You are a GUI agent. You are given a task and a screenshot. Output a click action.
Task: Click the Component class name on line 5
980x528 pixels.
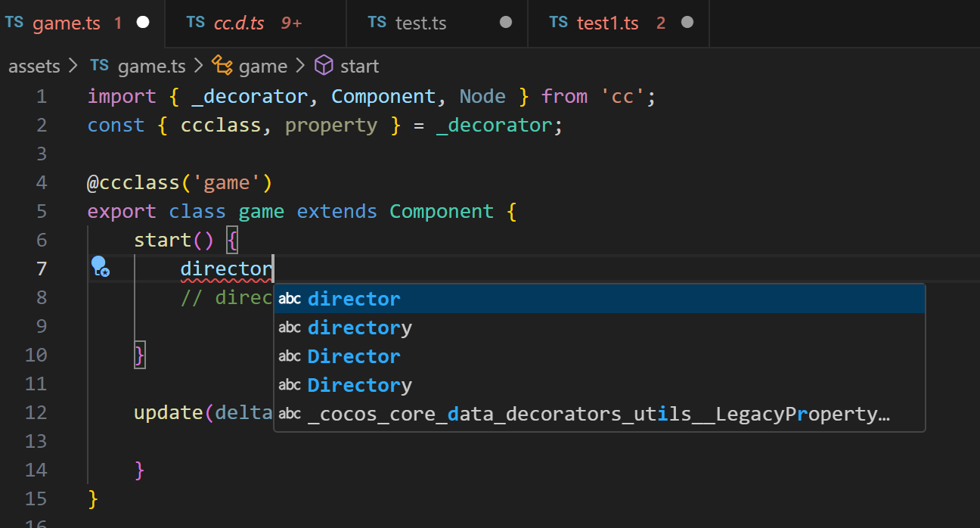[442, 211]
